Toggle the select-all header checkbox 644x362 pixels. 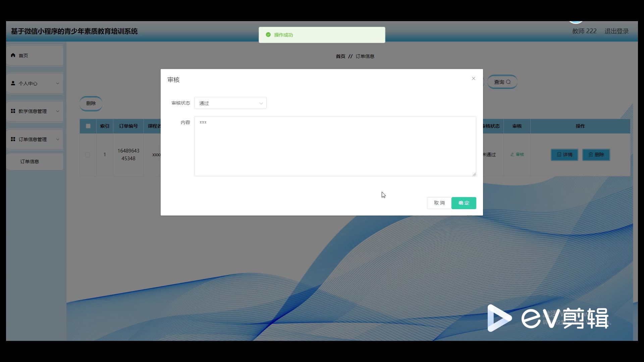88,126
